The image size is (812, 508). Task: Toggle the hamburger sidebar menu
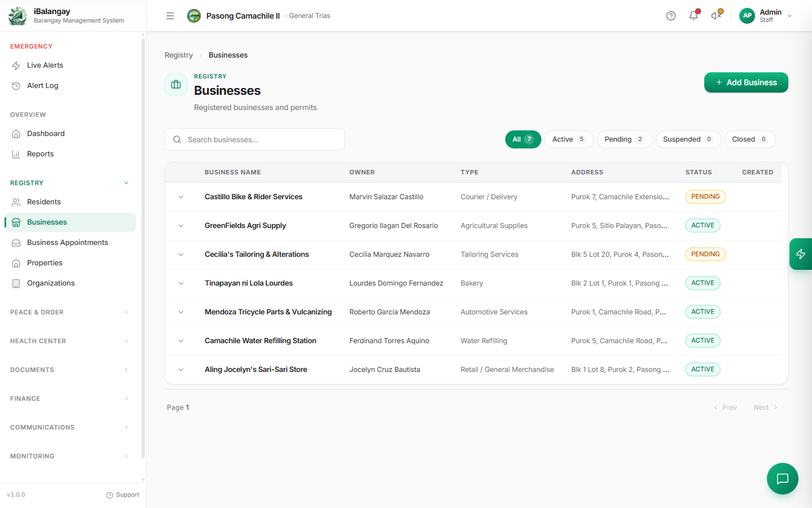pos(170,16)
